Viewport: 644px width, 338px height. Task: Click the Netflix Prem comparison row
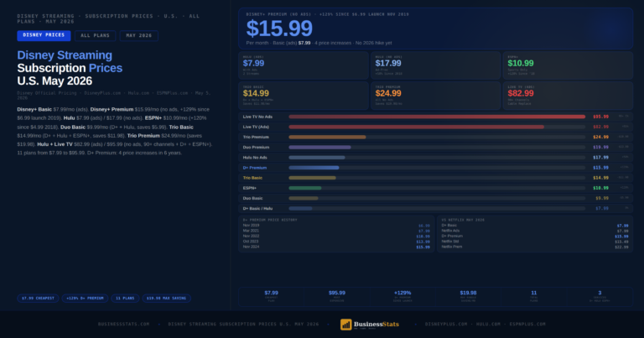point(535,247)
